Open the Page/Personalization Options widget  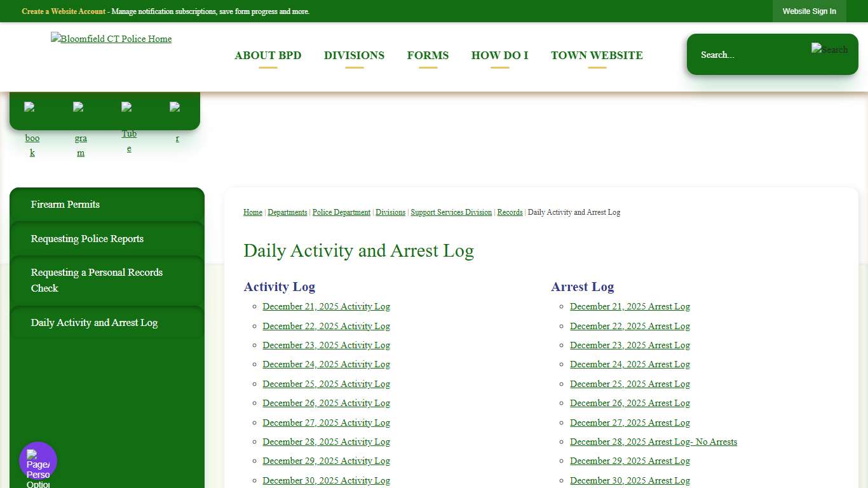pos(37,459)
